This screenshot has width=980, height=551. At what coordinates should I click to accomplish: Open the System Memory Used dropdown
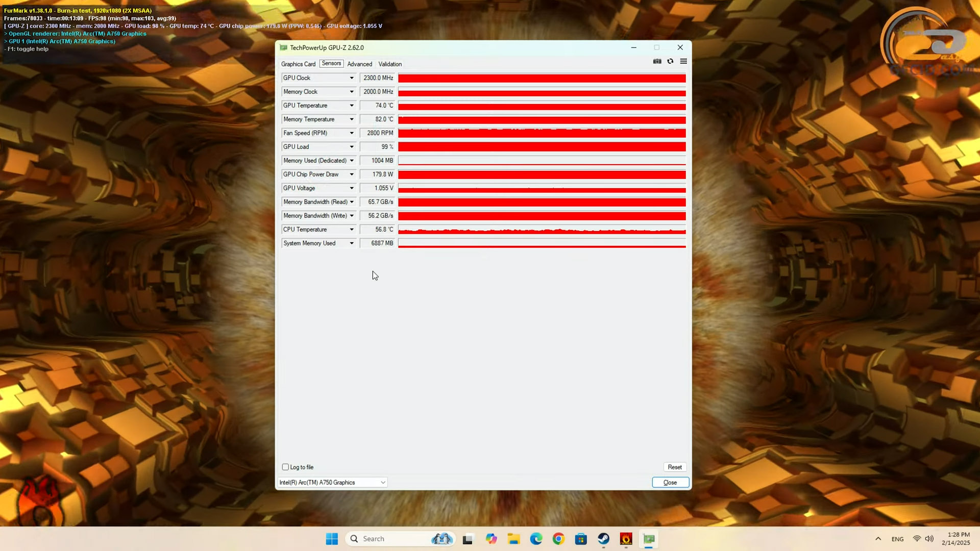[351, 243]
